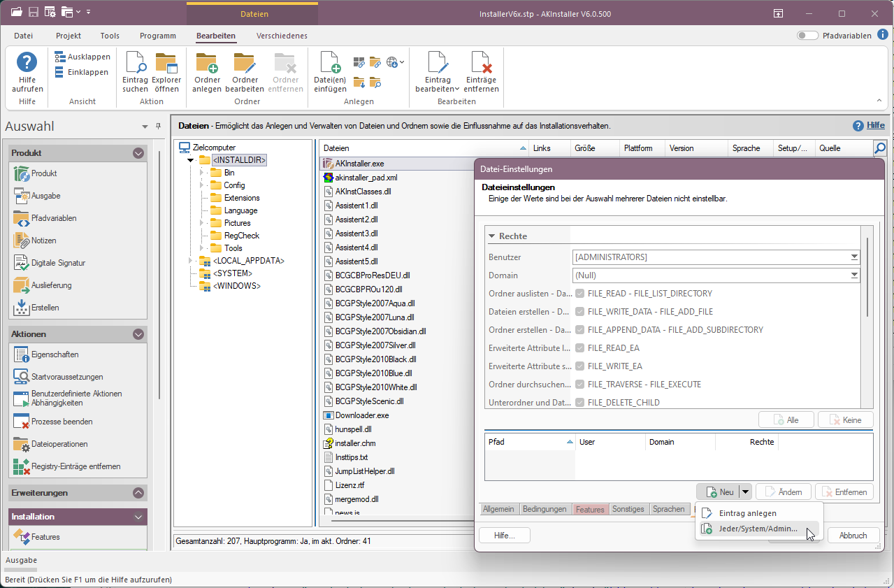Click the folder with link icon in Anlegen
Viewport: 894px width, 588px height.
click(x=375, y=62)
